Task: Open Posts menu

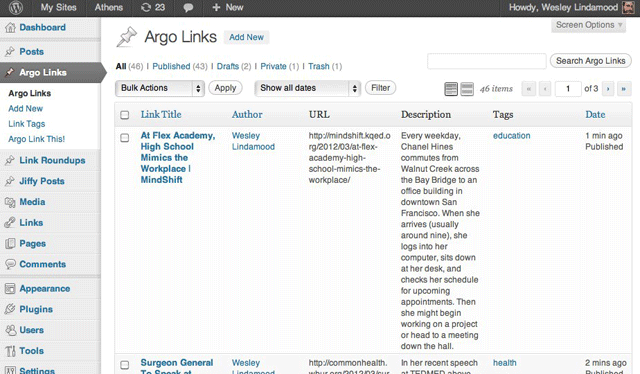Action: (x=31, y=52)
